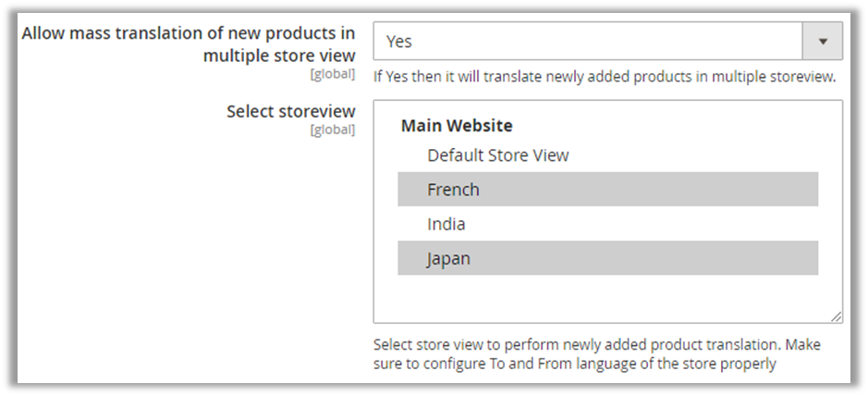Click the storeview box resize handle

click(836, 316)
